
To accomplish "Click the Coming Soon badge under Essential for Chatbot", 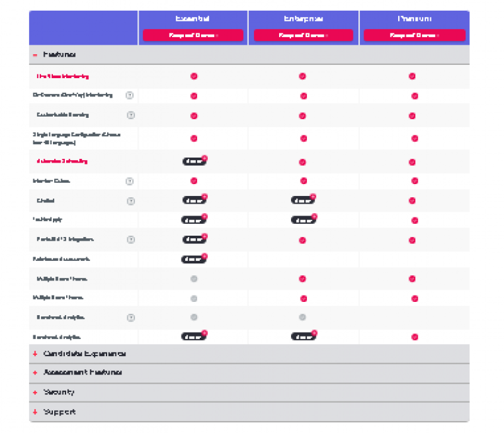I will click(x=193, y=201).
